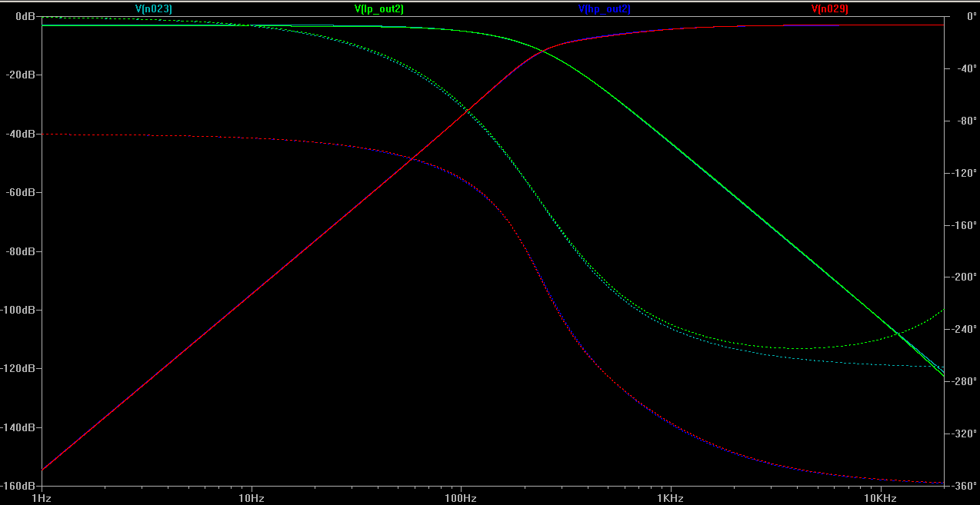Click the -200° phase axis label

(963, 277)
